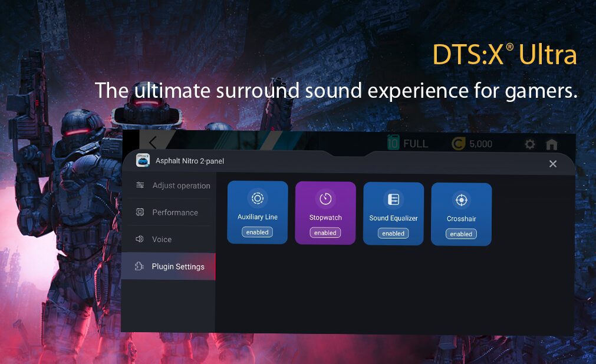
Task: Toggle Stopwatch enabled button
Action: click(325, 233)
